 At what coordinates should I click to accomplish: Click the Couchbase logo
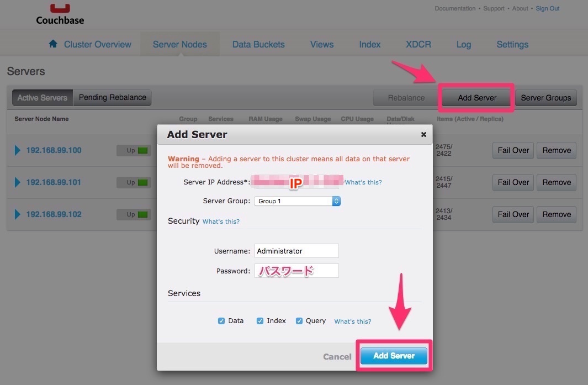pos(60,15)
